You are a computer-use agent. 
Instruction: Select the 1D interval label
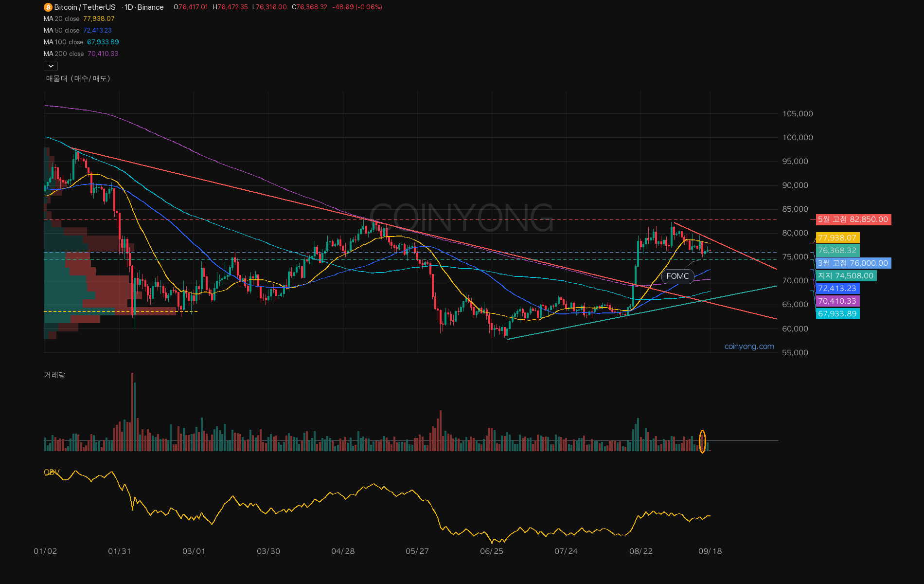(128, 7)
